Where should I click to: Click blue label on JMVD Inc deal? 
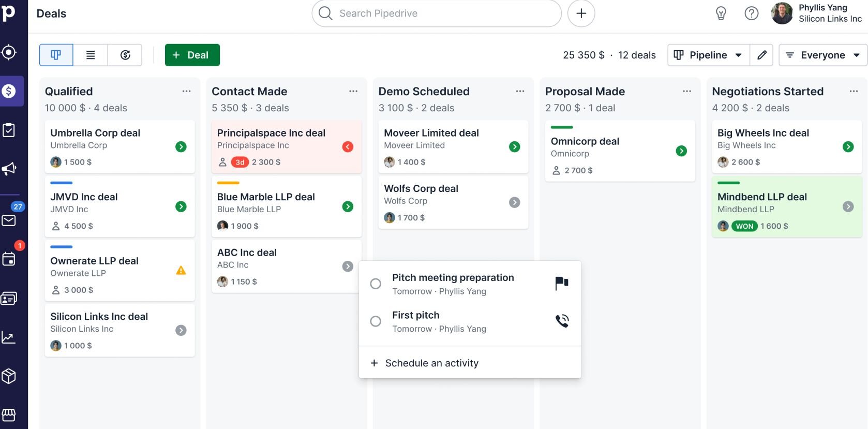(x=62, y=183)
